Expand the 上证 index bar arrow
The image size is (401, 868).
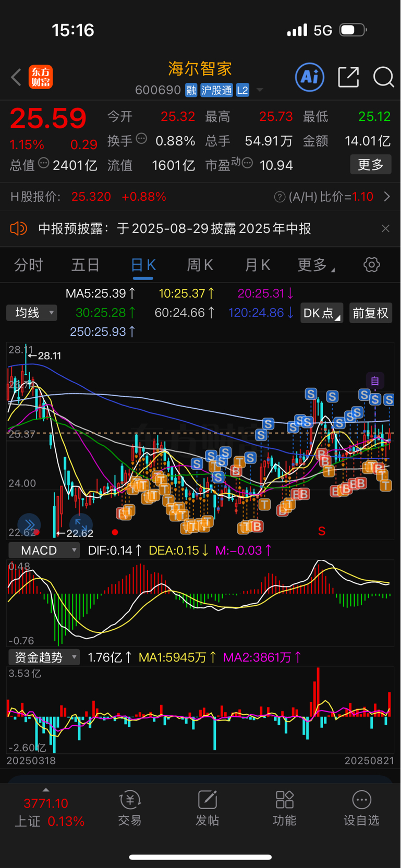pyautogui.click(x=46, y=790)
